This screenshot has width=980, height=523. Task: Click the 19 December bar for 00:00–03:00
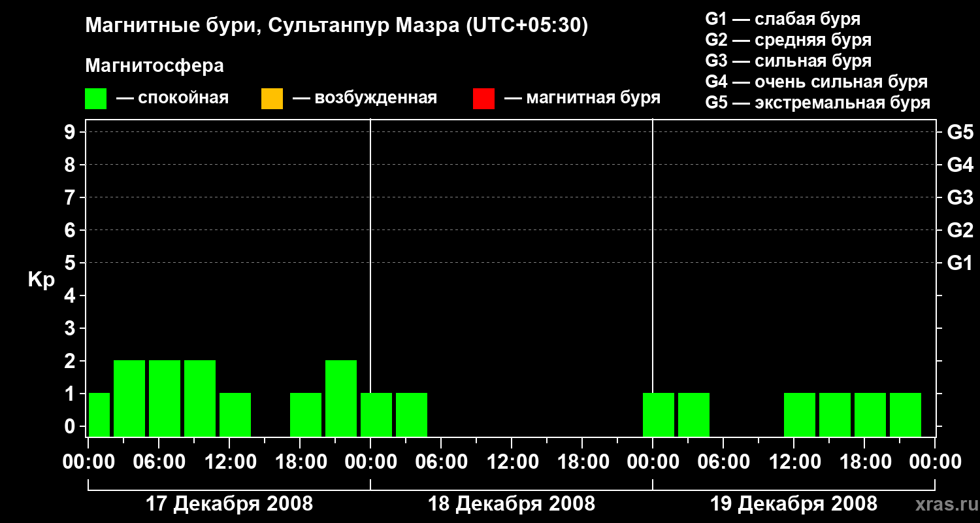pyautogui.click(x=659, y=414)
